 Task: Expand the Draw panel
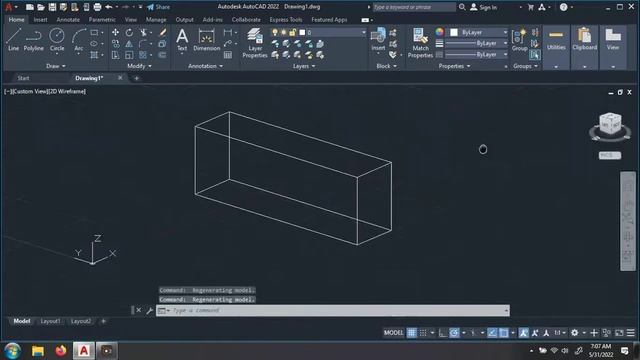(x=56, y=66)
